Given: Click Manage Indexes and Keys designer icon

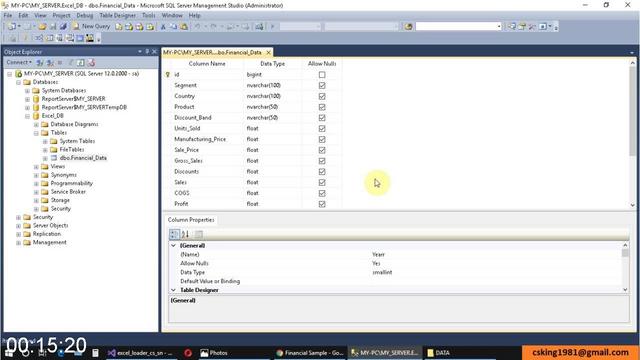Looking at the screenshot, I should 49,38.
